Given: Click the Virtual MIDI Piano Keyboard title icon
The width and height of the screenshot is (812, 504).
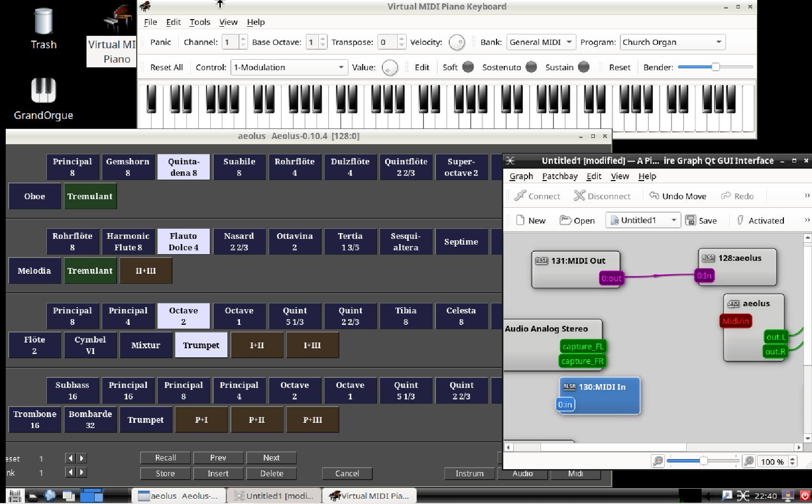Looking at the screenshot, I should pos(145,6).
